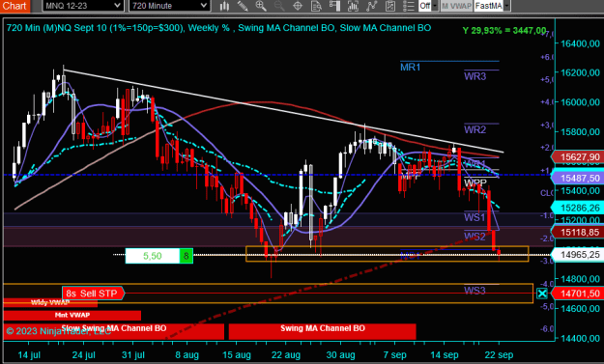Click the 15800,00 price axis label
The image size is (604, 364).
pyautogui.click(x=580, y=131)
